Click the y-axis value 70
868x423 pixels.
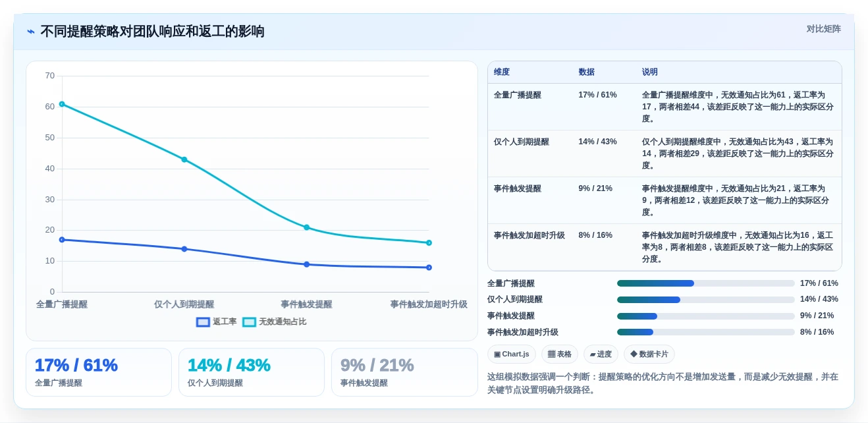tap(50, 76)
